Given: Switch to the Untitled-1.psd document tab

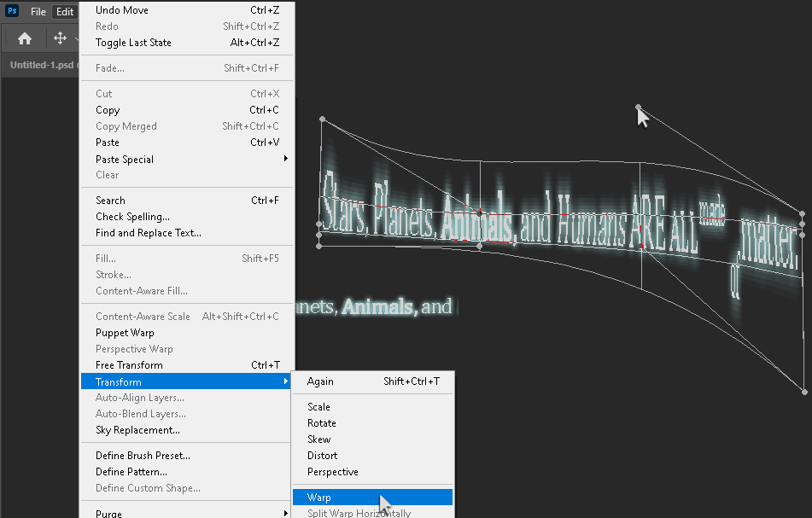Looking at the screenshot, I should [41, 66].
